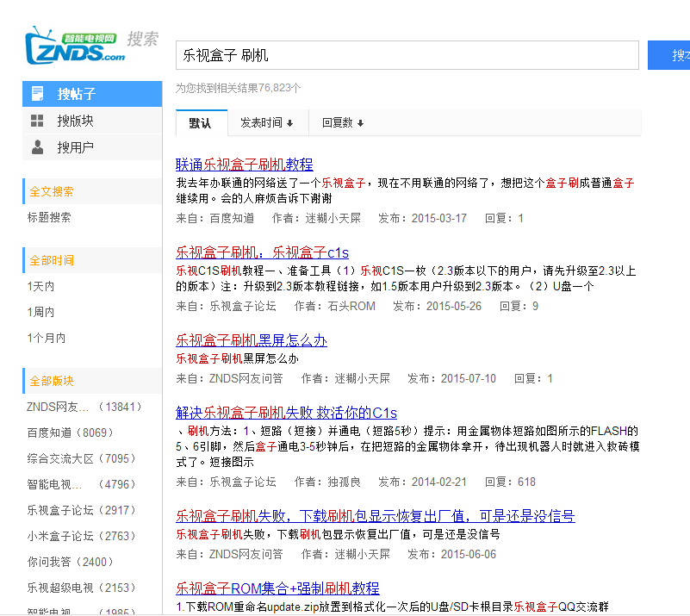Click date 发布：2015-03-17
The image size is (690, 616).
[x=422, y=218]
